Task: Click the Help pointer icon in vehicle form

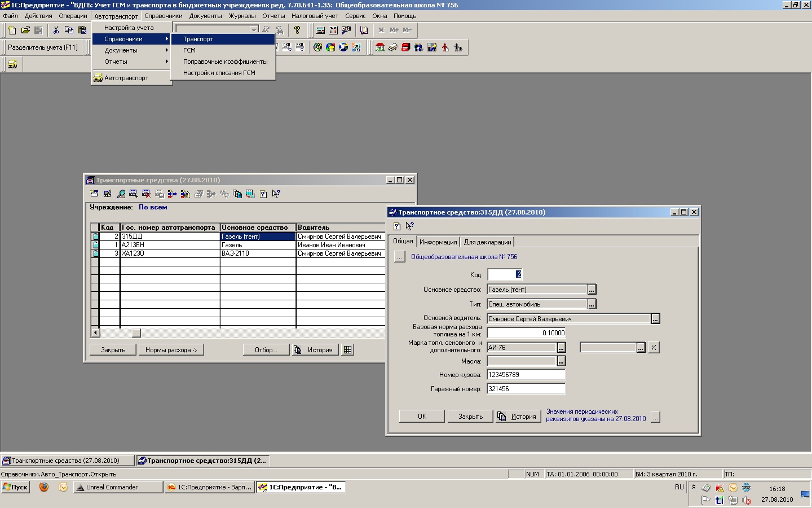Action: pyautogui.click(x=410, y=226)
